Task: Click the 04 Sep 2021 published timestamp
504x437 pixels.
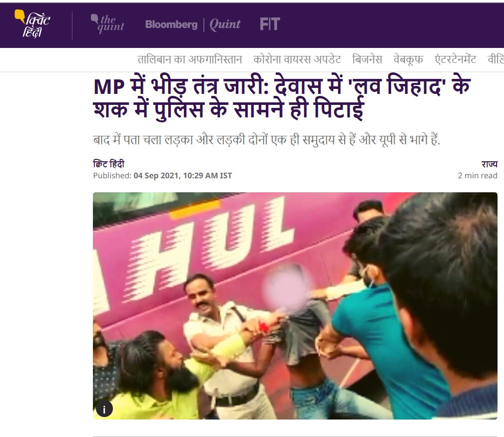Action: point(183,175)
